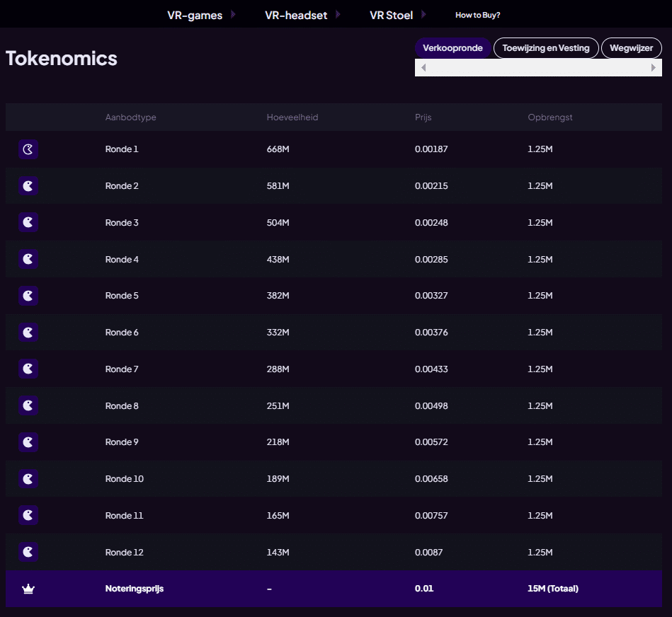Open the Toewijzing en Vesting tab
672x617 pixels.
tap(546, 48)
